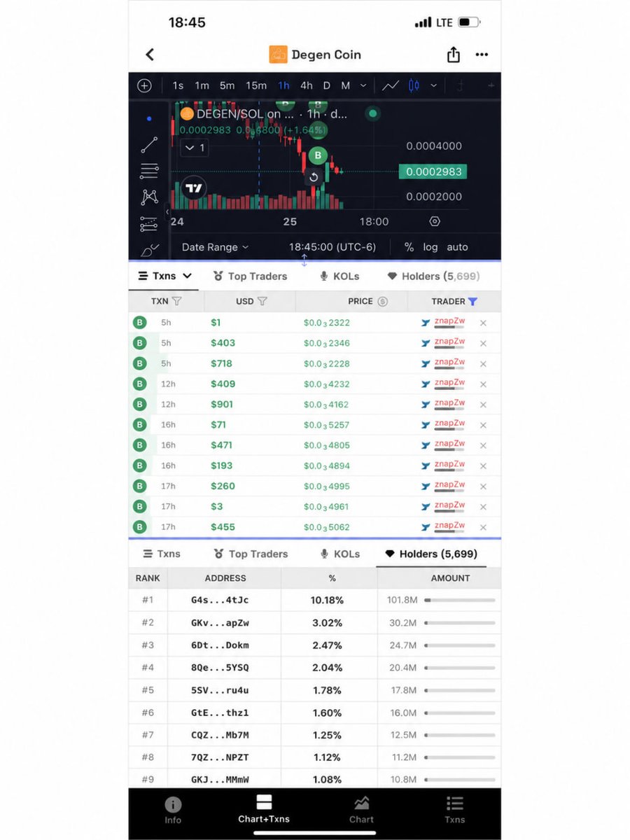The height and width of the screenshot is (840, 630).
Task: Switch lower panel to KOLs tab
Action: (x=340, y=554)
